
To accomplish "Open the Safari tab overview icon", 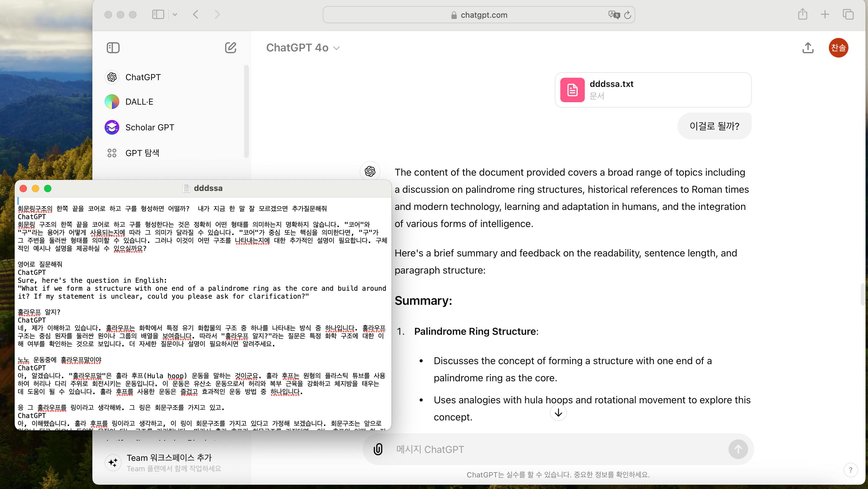I will (848, 14).
